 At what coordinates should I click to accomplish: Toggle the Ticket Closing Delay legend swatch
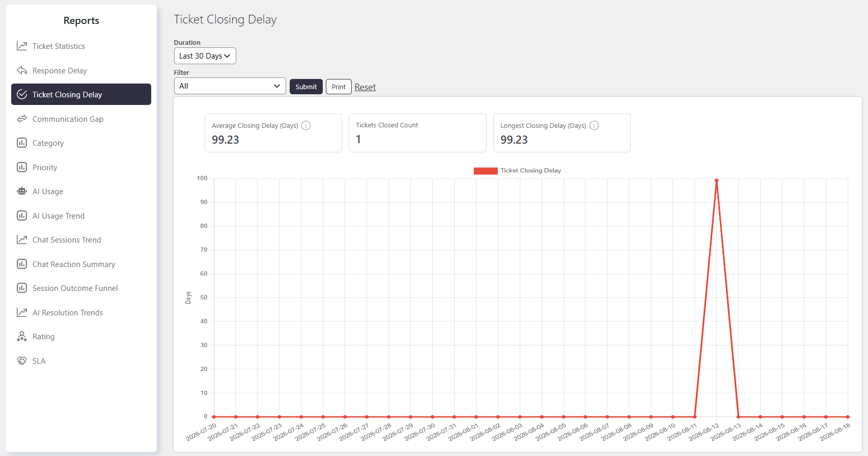pyautogui.click(x=486, y=171)
